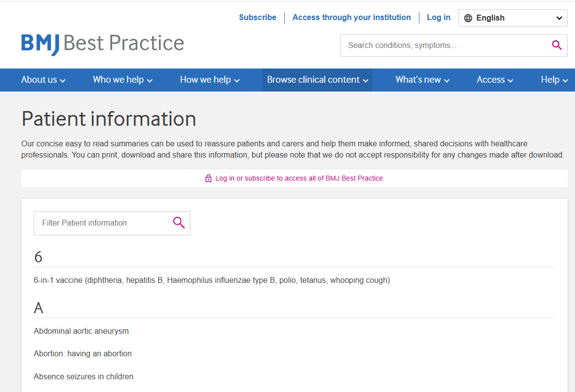Click the magnifier icon in the Filter Patient information box
575x392 pixels.
[x=179, y=222]
